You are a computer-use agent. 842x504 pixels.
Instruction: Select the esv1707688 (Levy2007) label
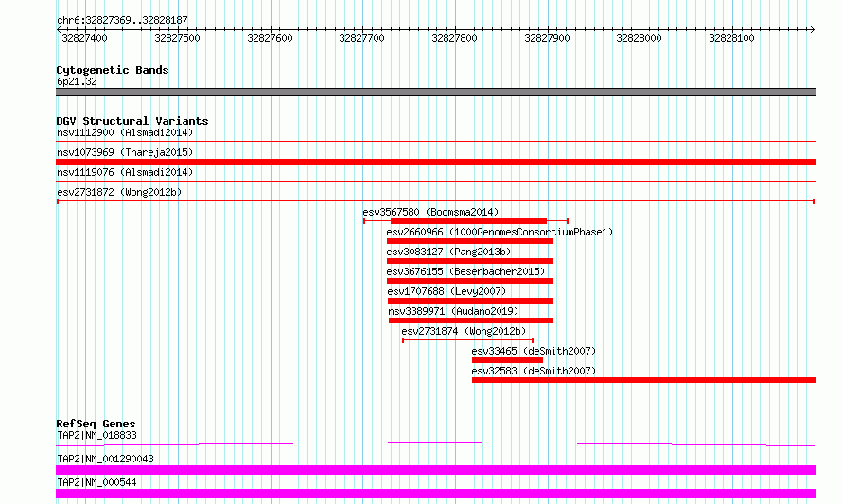[x=447, y=291]
